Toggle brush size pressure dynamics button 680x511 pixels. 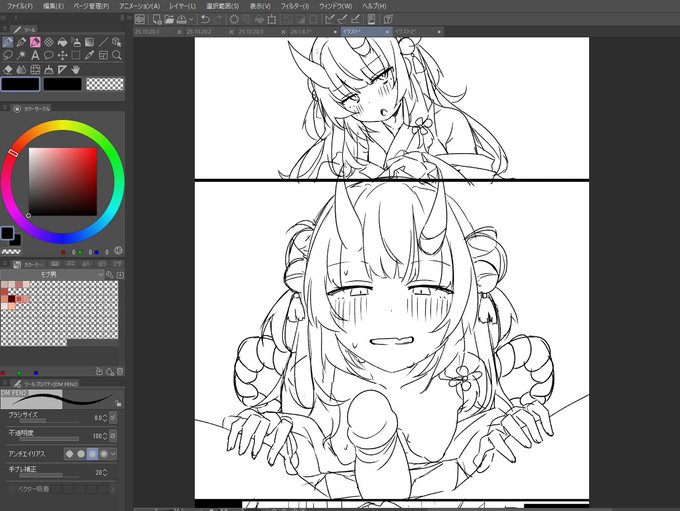click(x=113, y=418)
